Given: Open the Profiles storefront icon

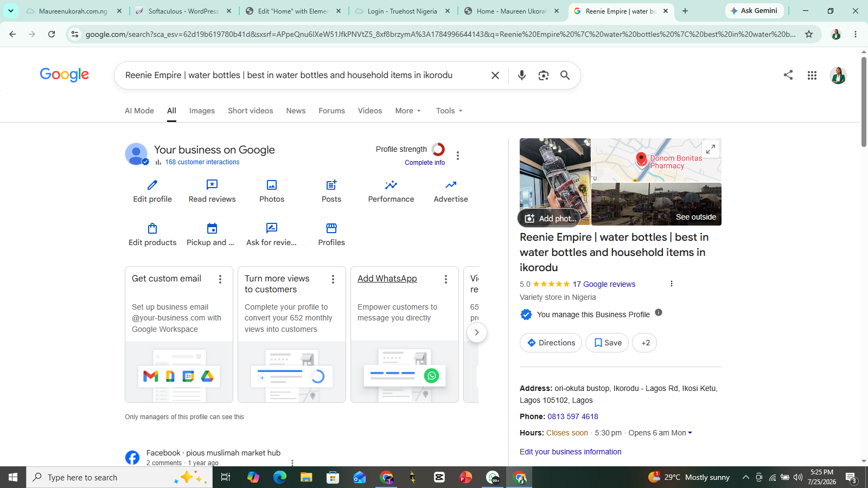Looking at the screenshot, I should pyautogui.click(x=331, y=228).
